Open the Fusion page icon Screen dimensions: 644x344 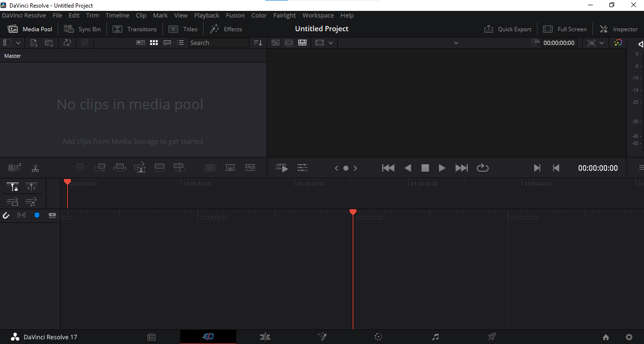pos(322,337)
